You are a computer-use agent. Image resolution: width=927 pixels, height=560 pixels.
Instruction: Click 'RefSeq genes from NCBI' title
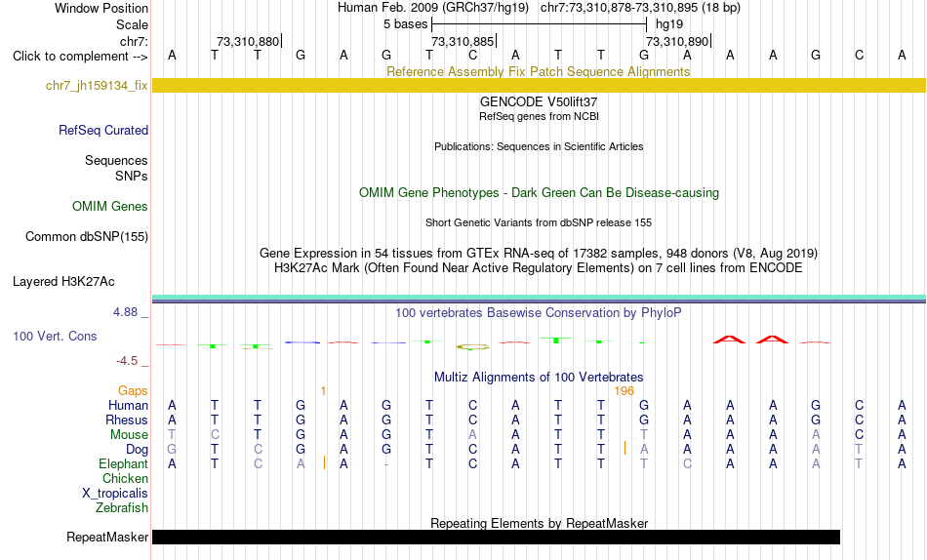[x=539, y=116]
